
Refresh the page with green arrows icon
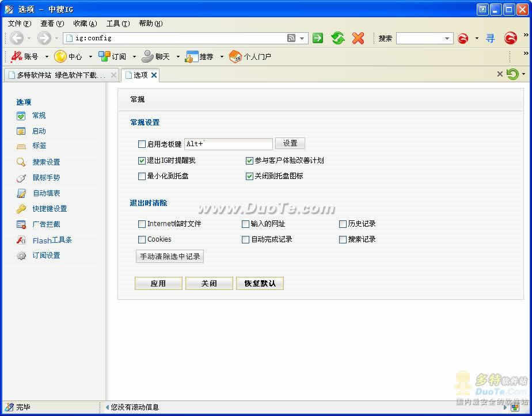338,38
